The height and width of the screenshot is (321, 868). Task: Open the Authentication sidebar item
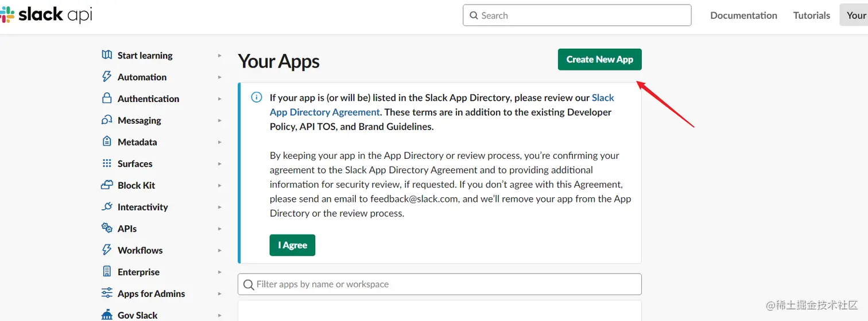148,99
